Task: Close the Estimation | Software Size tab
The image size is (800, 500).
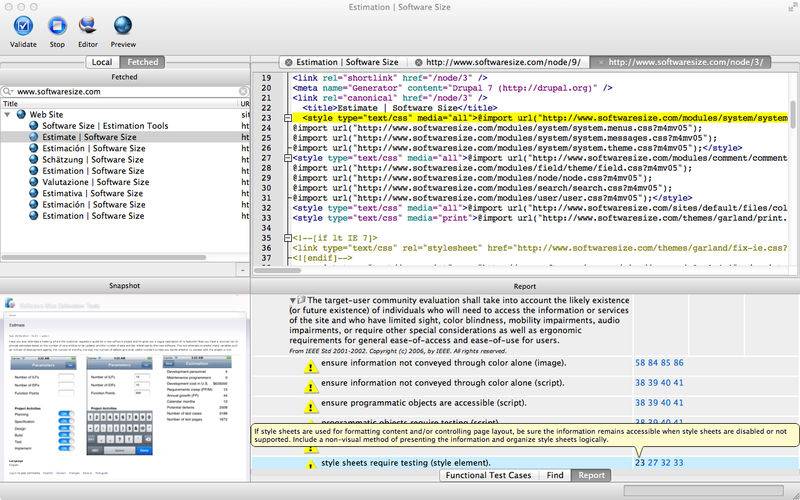Action: click(x=289, y=62)
